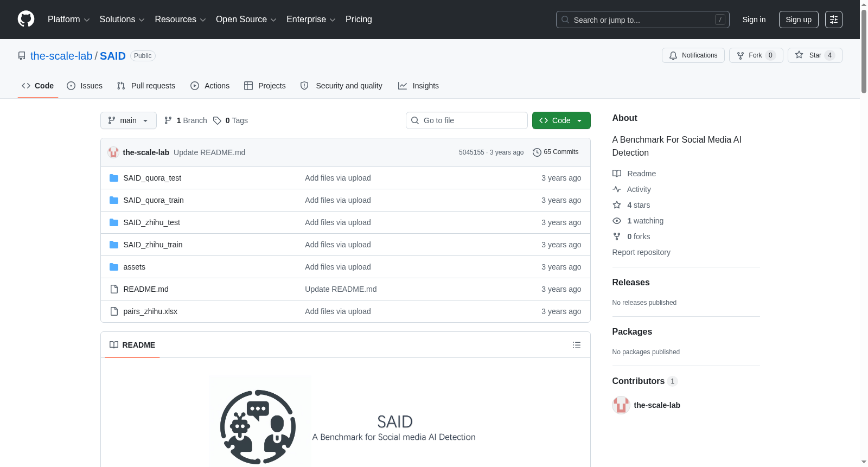The width and height of the screenshot is (868, 467).
Task: Open Security and quality tab
Action: [x=341, y=86]
